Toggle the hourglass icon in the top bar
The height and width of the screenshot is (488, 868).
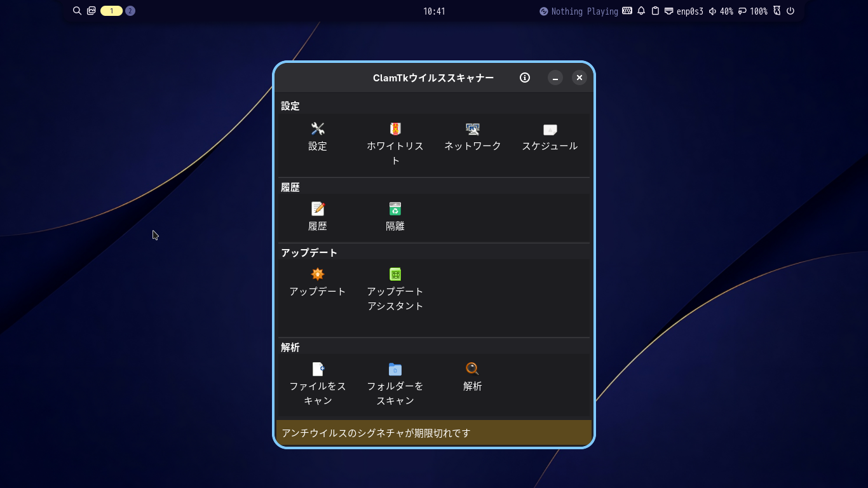tap(776, 11)
